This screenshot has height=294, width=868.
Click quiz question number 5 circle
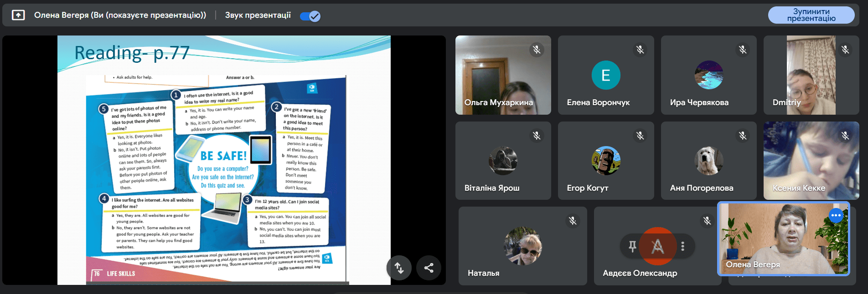point(104,109)
